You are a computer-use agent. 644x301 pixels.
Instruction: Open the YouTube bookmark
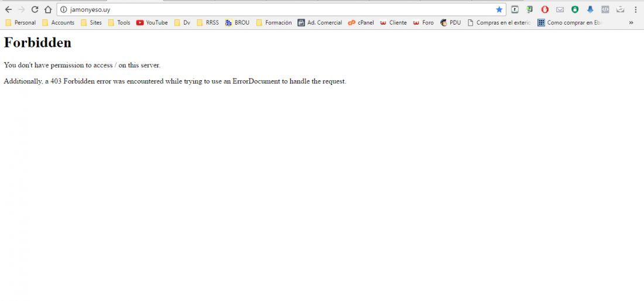pos(152,23)
